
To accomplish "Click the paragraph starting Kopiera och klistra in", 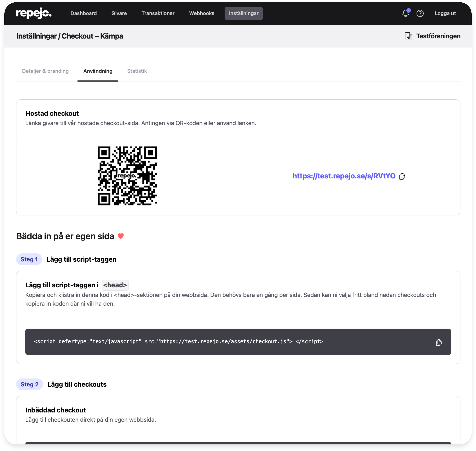I will (x=231, y=299).
